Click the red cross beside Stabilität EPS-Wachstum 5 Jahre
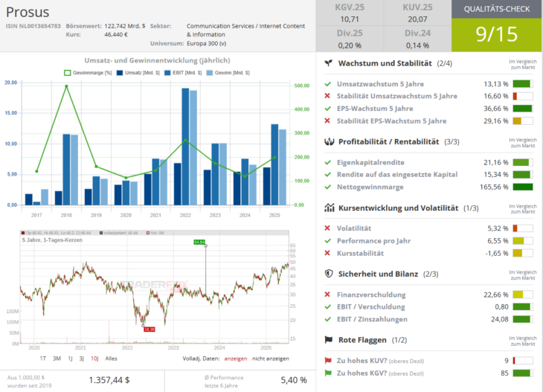This screenshot has width=543, height=392. 327,121
